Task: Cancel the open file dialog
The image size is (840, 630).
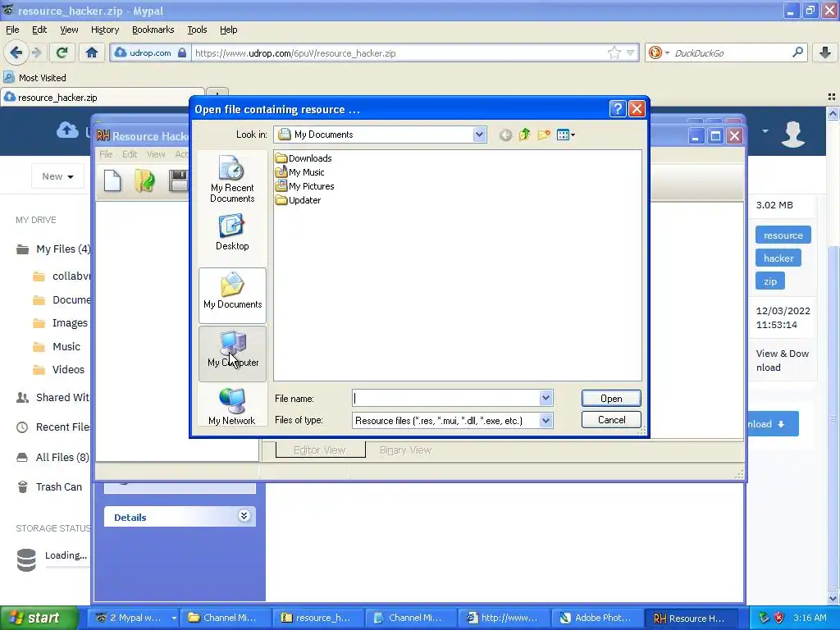Action: (611, 420)
